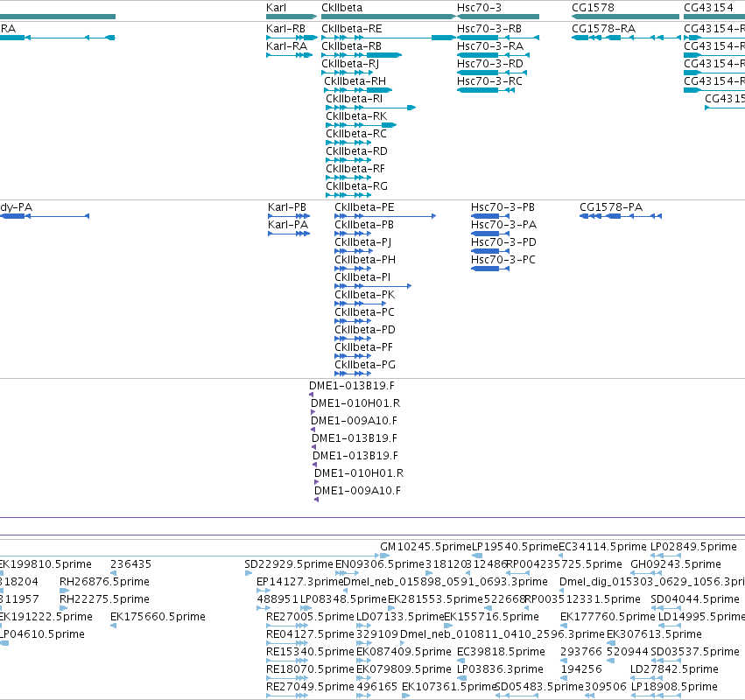745x700 pixels.
Task: Click the Hsc70-3 gene name
Action: point(479,8)
